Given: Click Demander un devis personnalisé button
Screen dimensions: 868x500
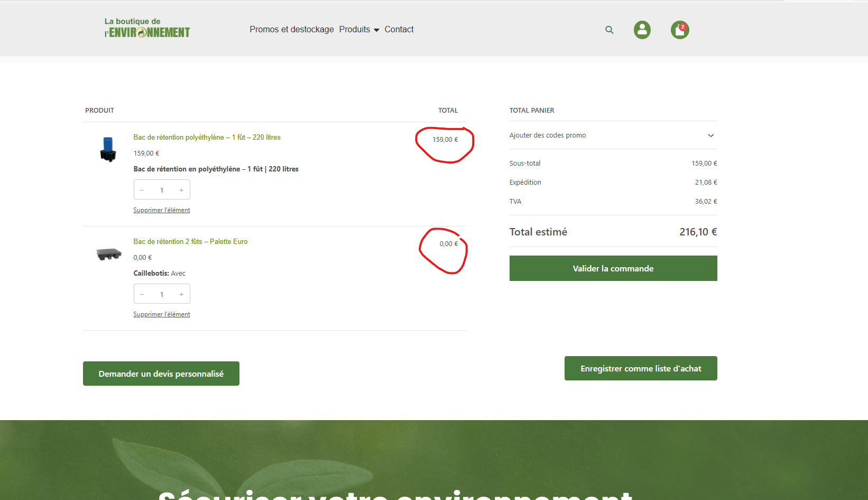Looking at the screenshot, I should [x=161, y=374].
